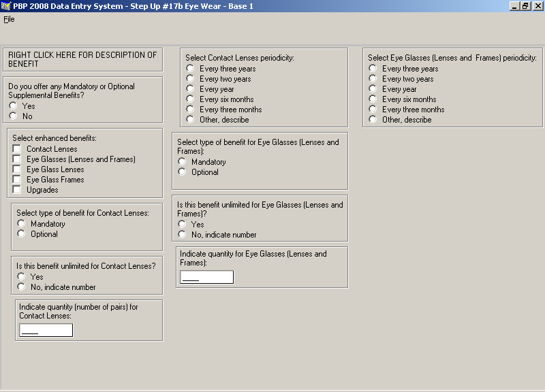Viewport: 545px width, 392px height.
Task: Set Contact Lenses periodicity to Every three years
Action: pos(190,68)
